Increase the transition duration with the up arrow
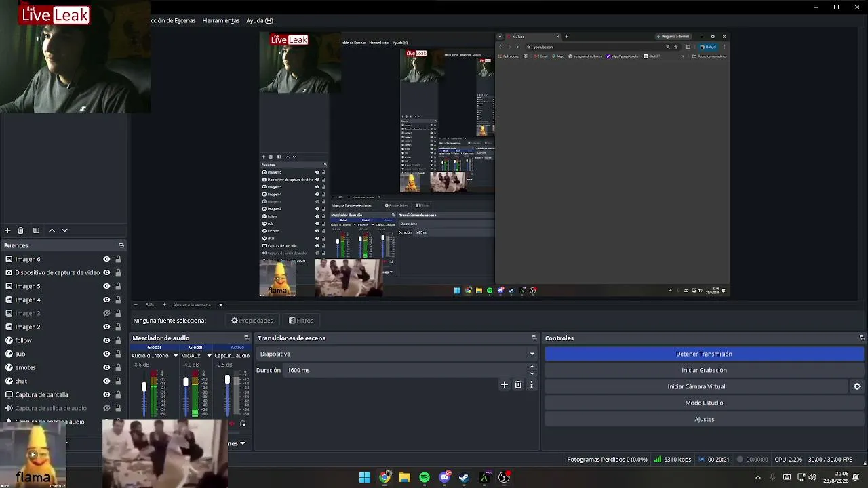This screenshot has height=488, width=868. (532, 367)
